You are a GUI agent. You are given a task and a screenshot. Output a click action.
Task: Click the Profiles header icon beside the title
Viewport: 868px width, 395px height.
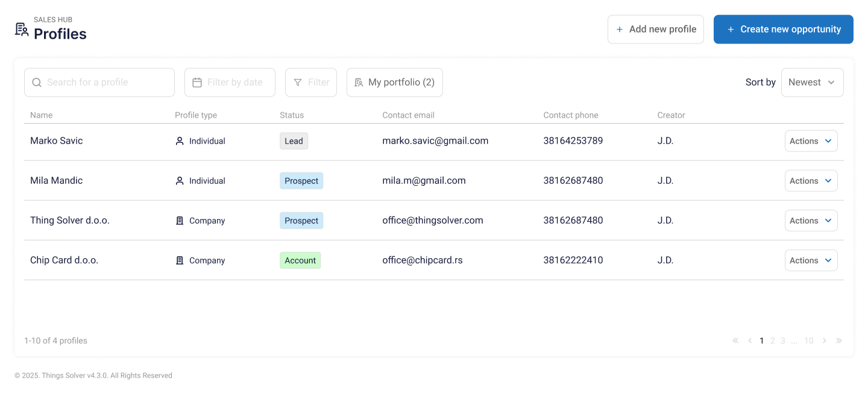[22, 30]
